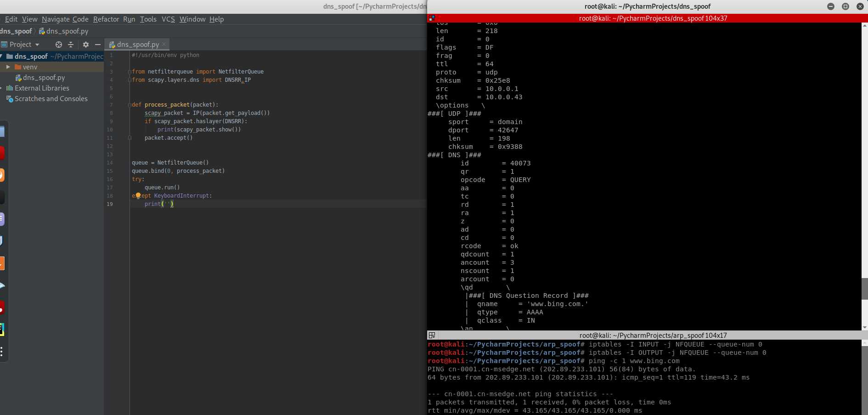Expand the venv folder arrow

[8, 67]
